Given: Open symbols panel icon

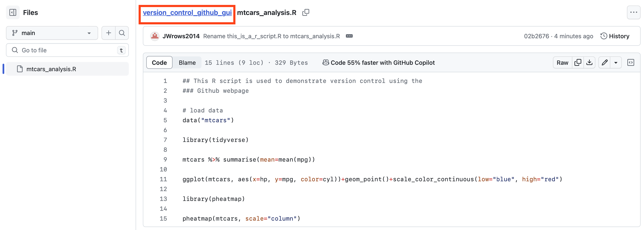Looking at the screenshot, I should click(x=631, y=63).
